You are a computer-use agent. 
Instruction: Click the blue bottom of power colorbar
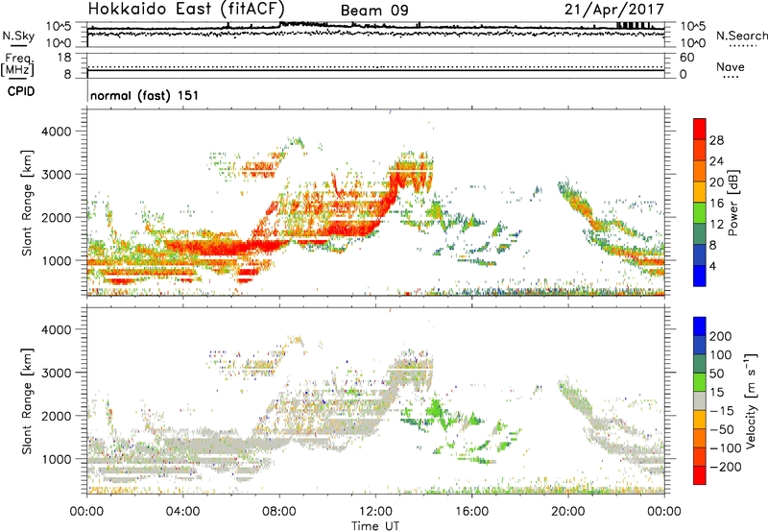700,276
